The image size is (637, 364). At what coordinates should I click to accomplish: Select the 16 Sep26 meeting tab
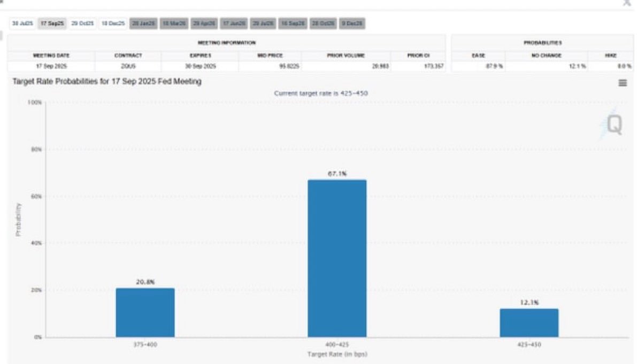293,24
